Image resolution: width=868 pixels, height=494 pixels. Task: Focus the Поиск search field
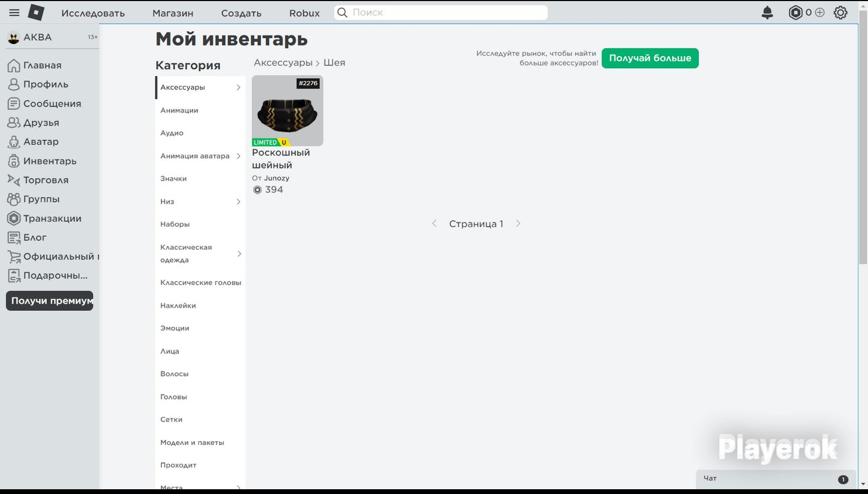[x=441, y=13]
